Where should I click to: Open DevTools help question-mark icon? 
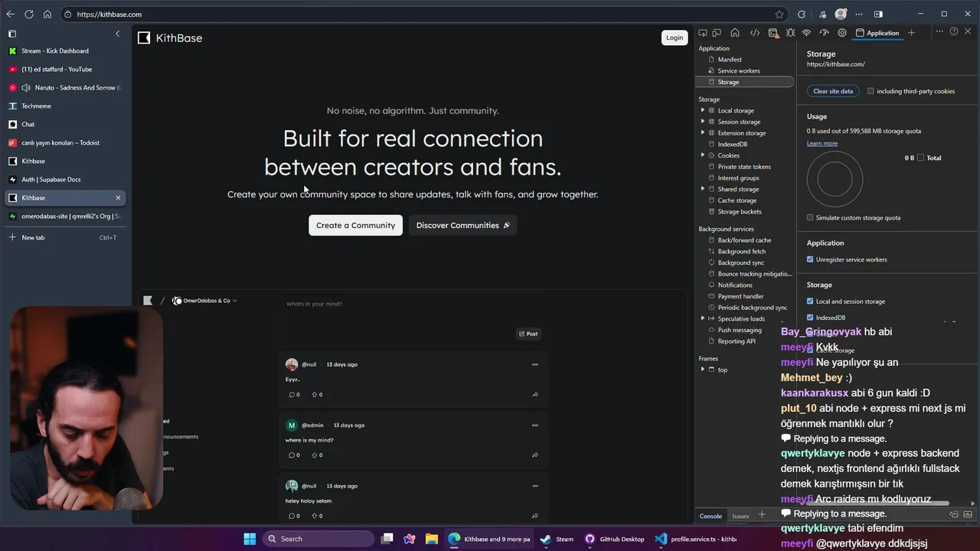[954, 31]
